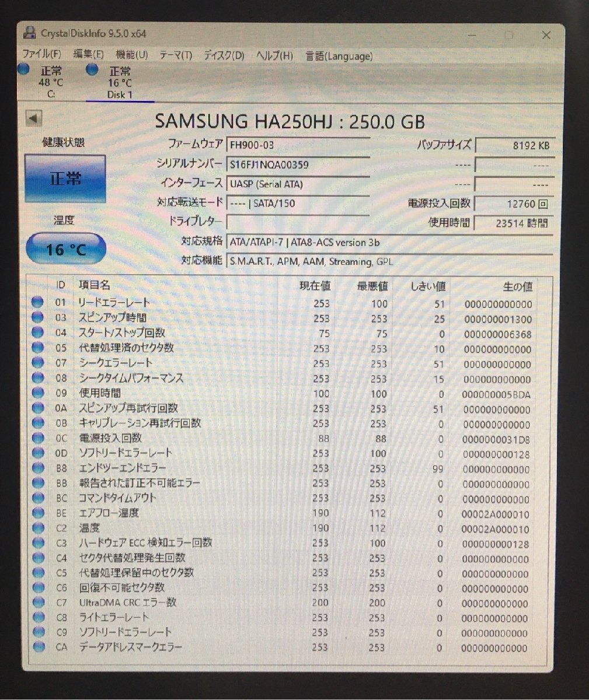Click status orb for 0B キャリブレーション再試行回数

(37, 423)
